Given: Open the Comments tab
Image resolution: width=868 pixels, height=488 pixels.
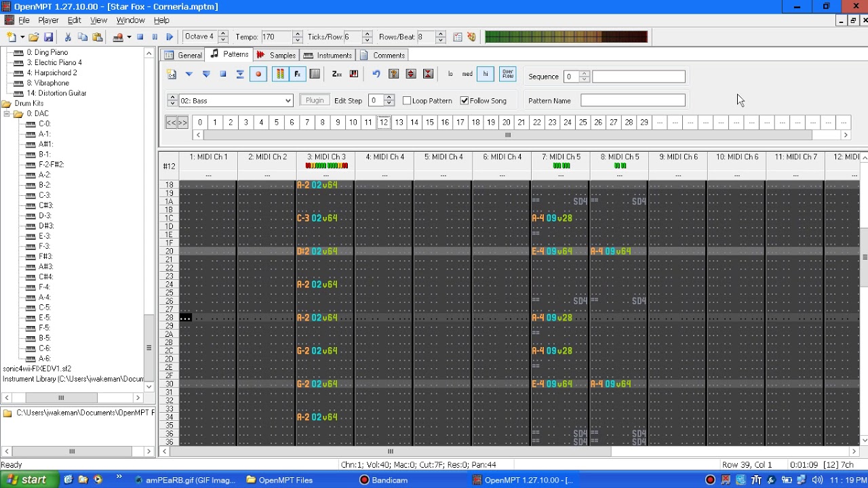Looking at the screenshot, I should coord(383,55).
